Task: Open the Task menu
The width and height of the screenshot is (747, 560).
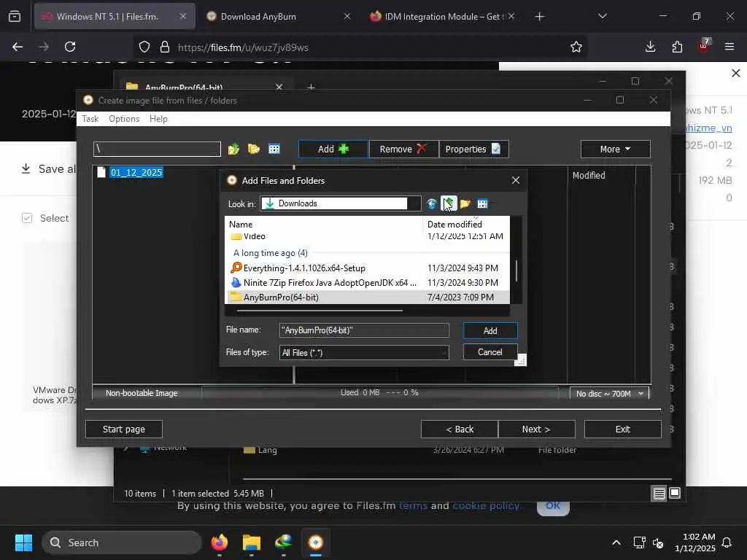Action: pos(90,119)
